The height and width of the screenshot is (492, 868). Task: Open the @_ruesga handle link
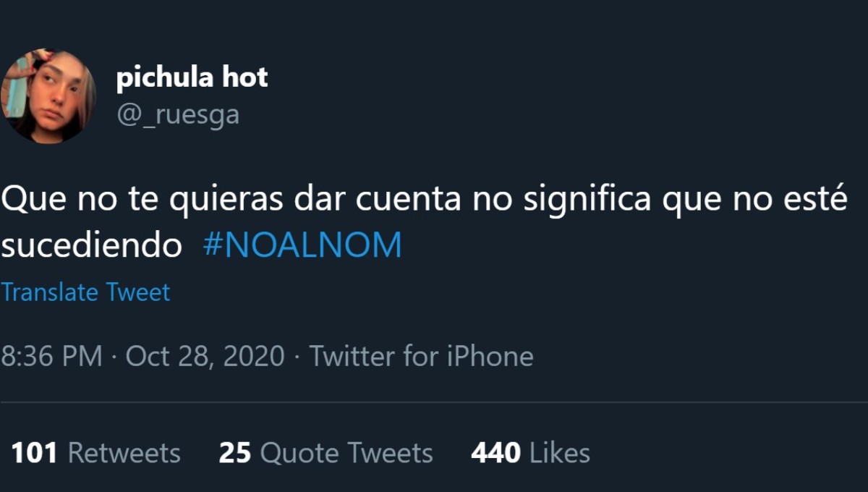[178, 114]
